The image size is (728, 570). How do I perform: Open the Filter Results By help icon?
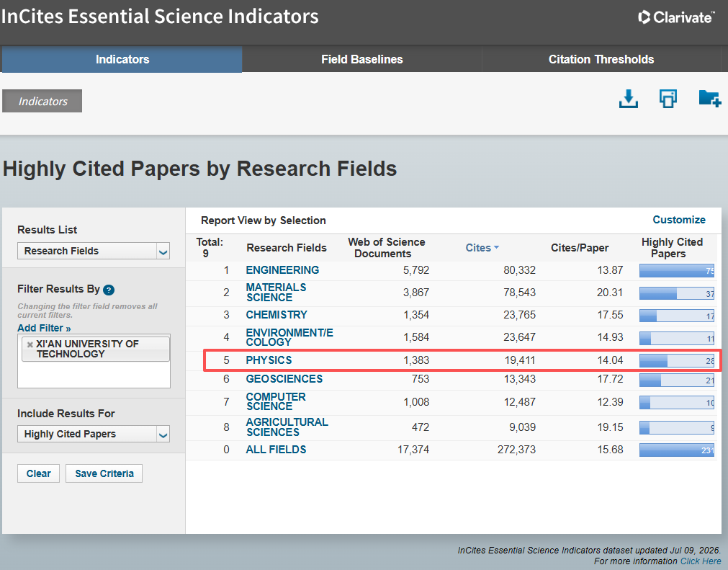(109, 290)
